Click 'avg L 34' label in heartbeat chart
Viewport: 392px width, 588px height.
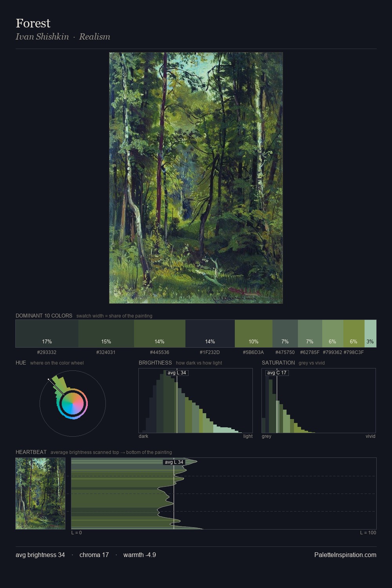click(174, 462)
